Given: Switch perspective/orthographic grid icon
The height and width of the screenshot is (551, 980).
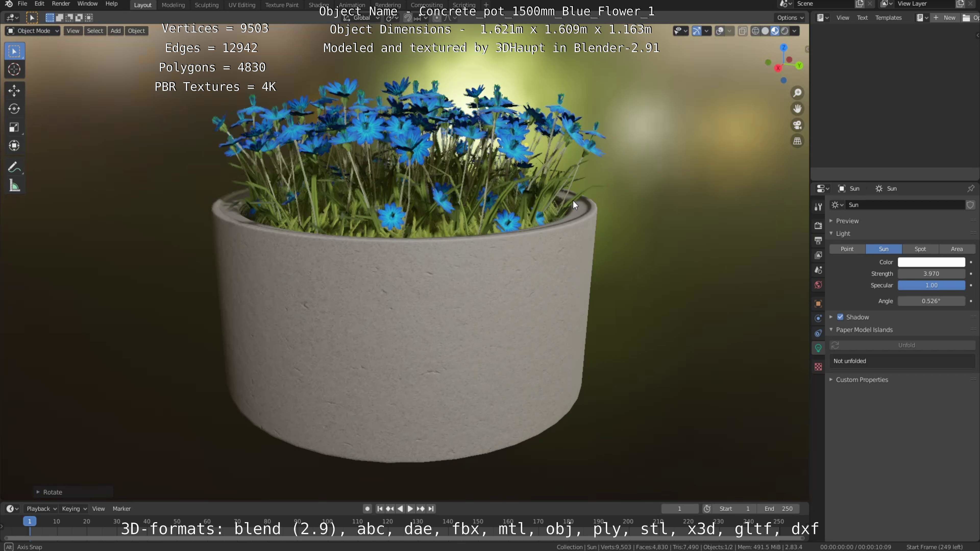Looking at the screenshot, I should (x=797, y=141).
